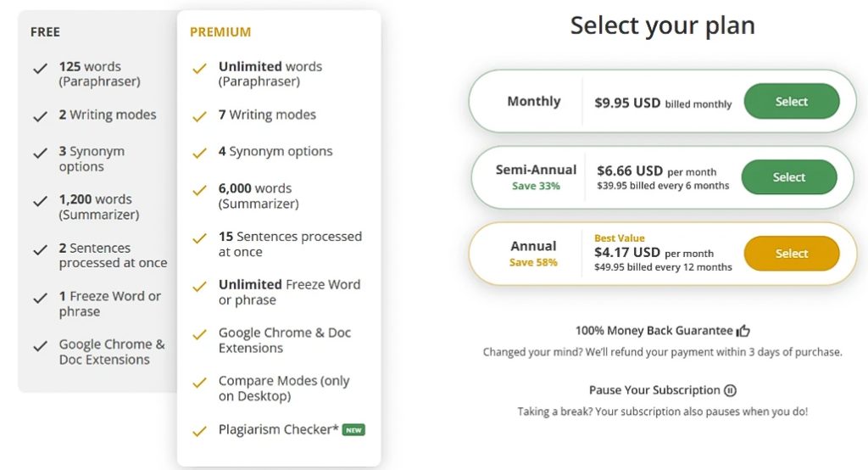
Task: Click the gold checkmark next to 7 Writing modes
Action: pos(199,116)
